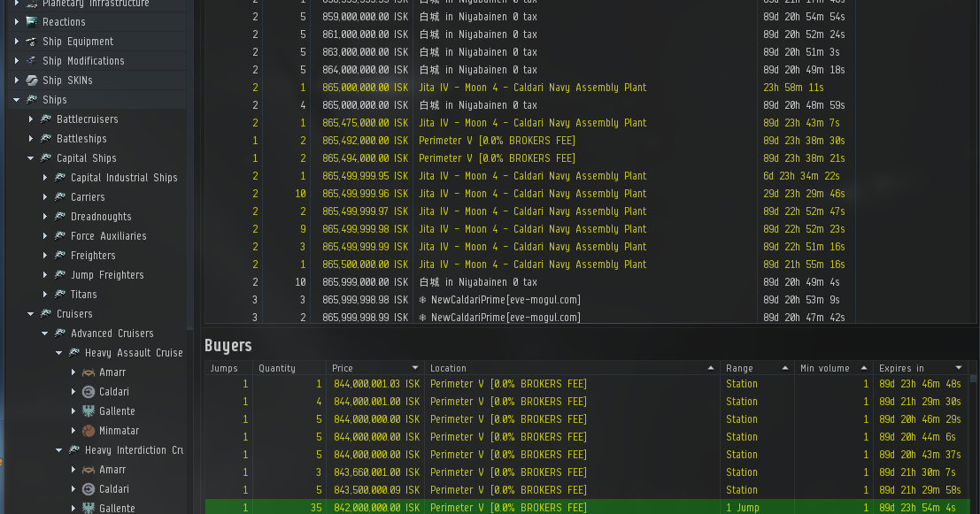Click the Ship SKINs category icon
This screenshot has height=514, width=980.
(x=31, y=80)
